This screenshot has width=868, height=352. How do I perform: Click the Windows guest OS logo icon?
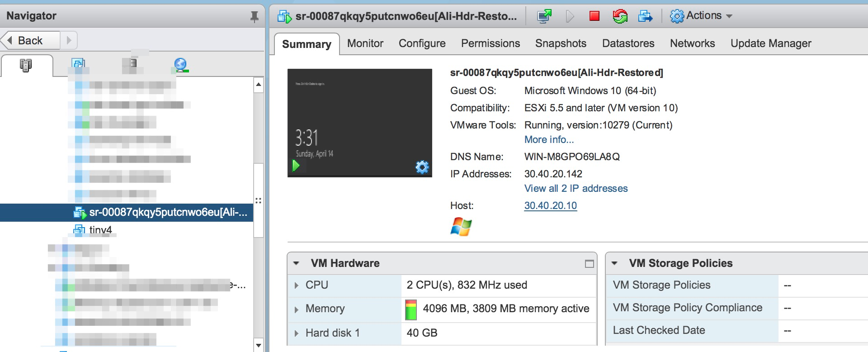point(461,227)
